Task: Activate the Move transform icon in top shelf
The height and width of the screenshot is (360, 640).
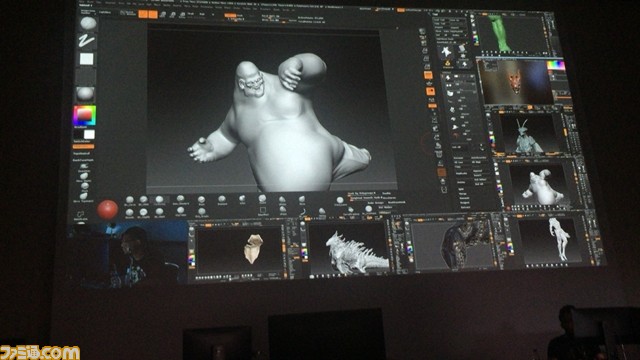Action: click(163, 15)
